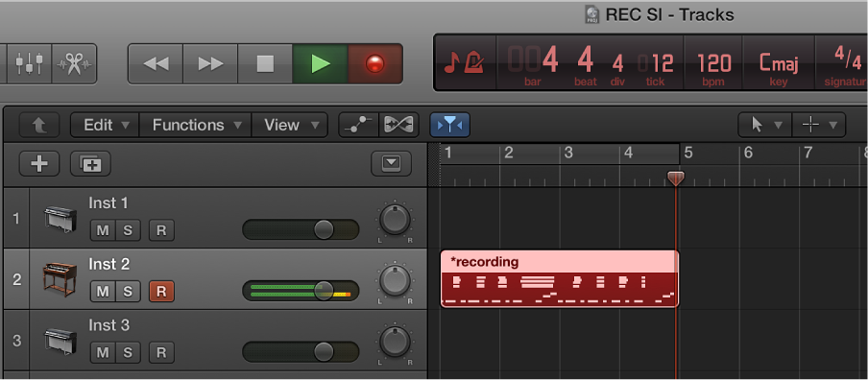The height and width of the screenshot is (380, 868).
Task: Click bar 2 in the ruler
Action: [x=509, y=153]
